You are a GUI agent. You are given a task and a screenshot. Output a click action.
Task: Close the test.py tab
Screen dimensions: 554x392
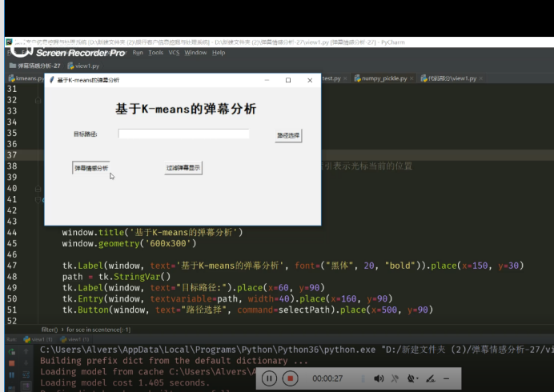345,78
